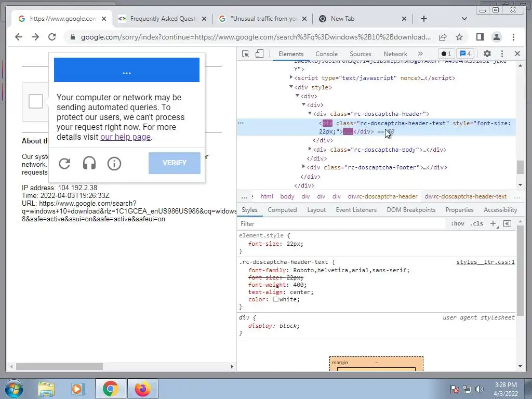The height and width of the screenshot is (399, 532).
Task: Open the Chrome three-dot menu
Action: pos(513,37)
